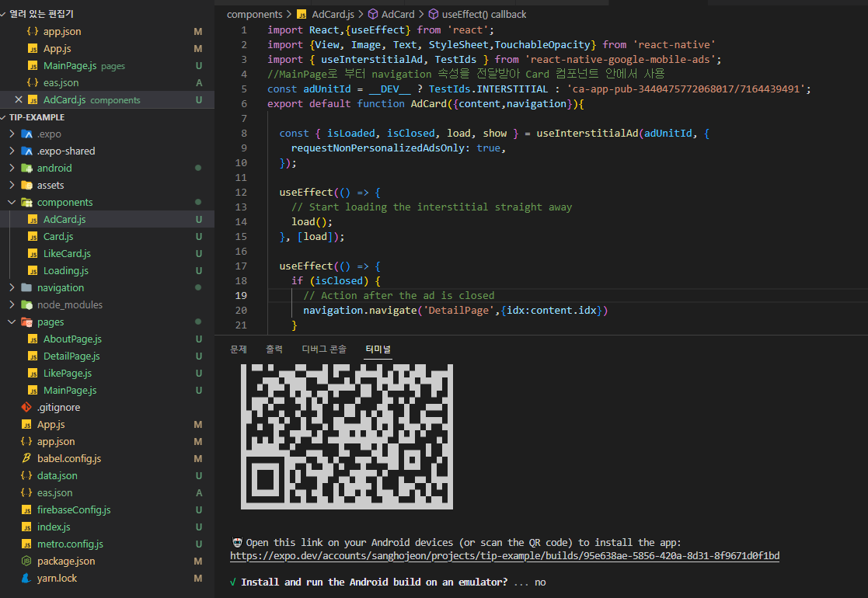Click the node_modules folder icon
Screen dimensions: 868x598
26,304
